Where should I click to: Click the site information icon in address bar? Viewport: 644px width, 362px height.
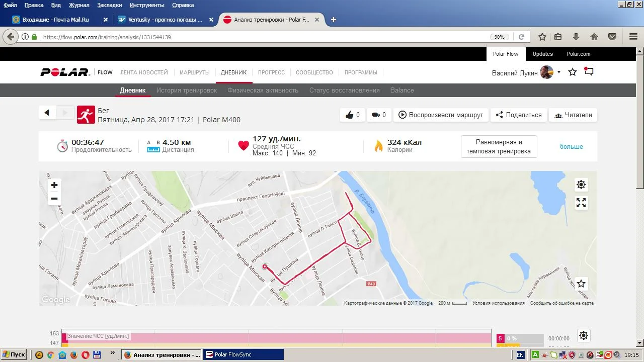pos(25,37)
